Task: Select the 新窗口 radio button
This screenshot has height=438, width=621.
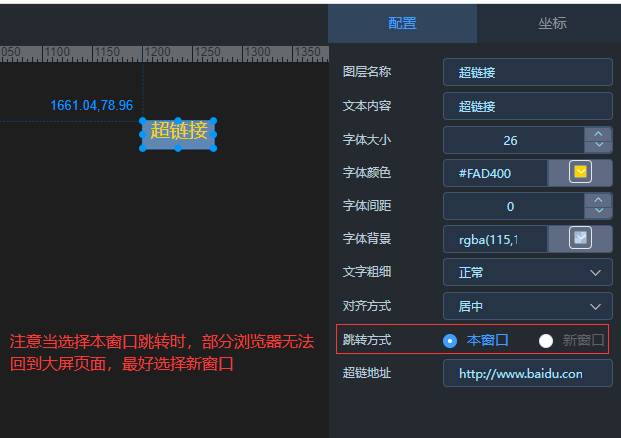Action: click(546, 340)
